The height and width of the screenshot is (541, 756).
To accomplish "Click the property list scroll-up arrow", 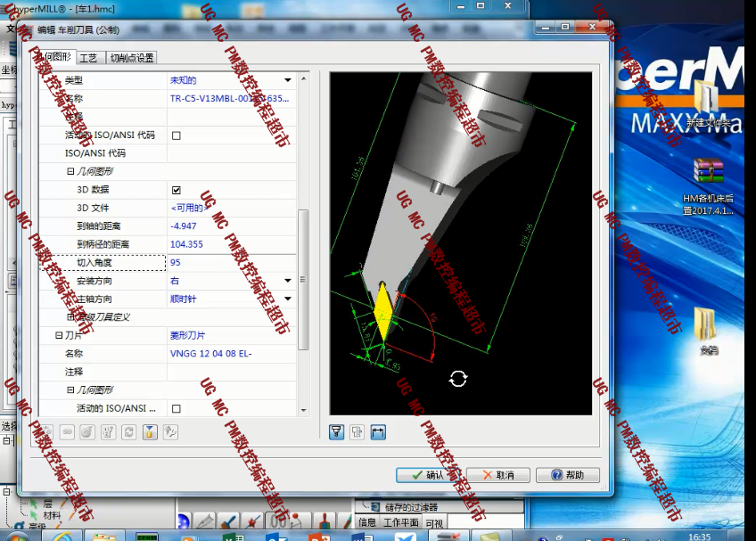I will tap(303, 78).
